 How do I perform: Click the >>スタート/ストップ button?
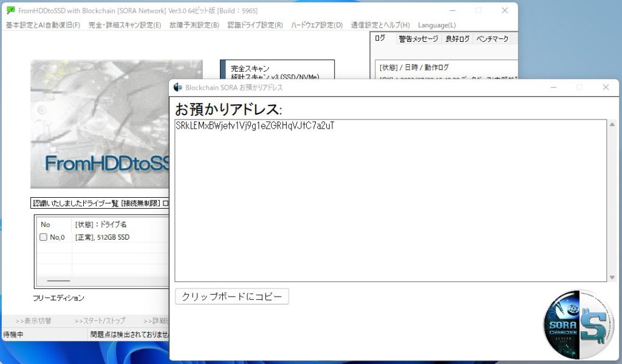(100, 320)
